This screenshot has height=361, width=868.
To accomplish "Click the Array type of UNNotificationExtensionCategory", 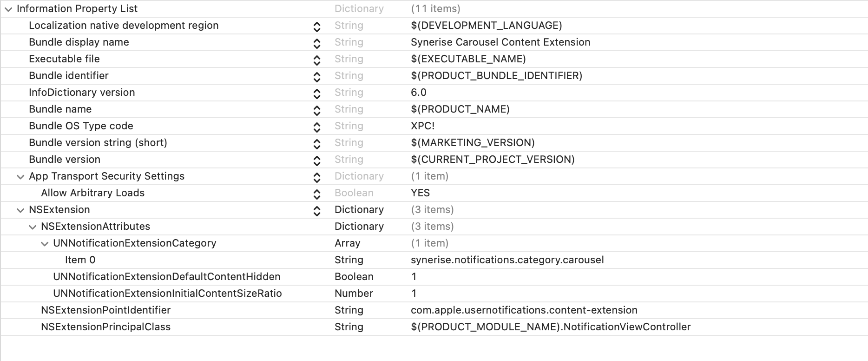I will click(x=348, y=243).
